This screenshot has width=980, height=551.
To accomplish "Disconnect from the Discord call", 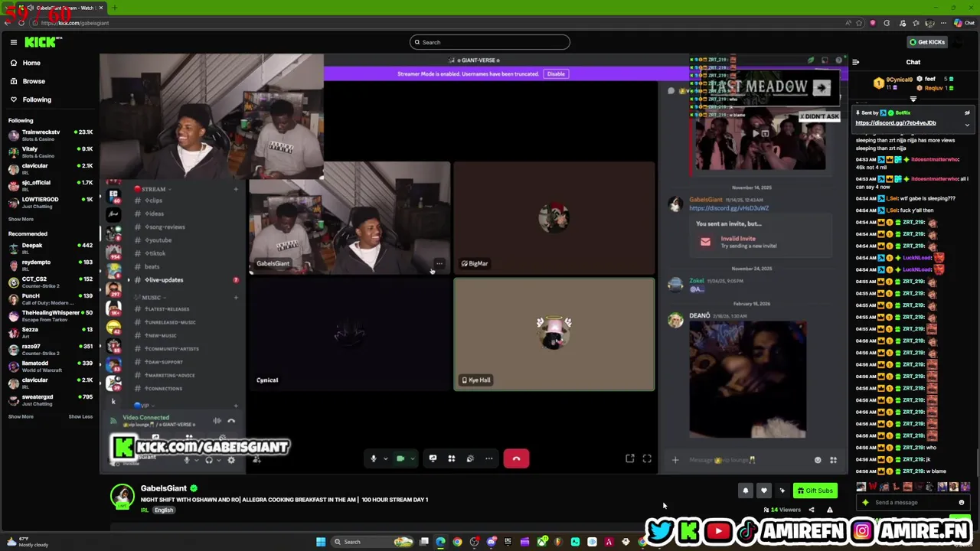I will coord(516,458).
